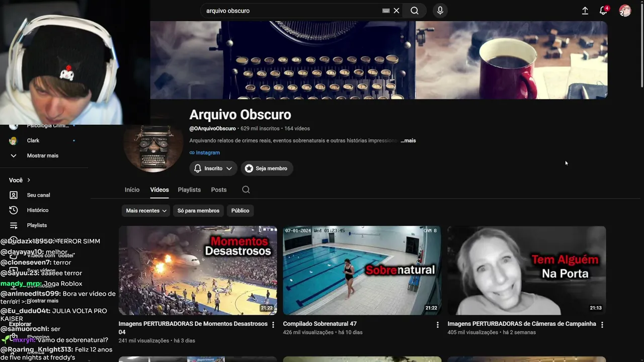Open the Mais recentes sort dropdown
644x362 pixels.
(146, 211)
